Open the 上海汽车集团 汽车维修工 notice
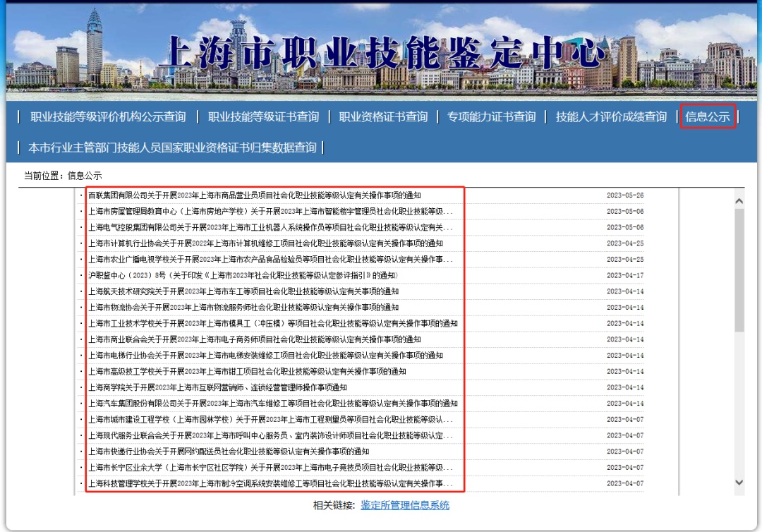Screen dimensions: 762x532 click(x=272, y=404)
